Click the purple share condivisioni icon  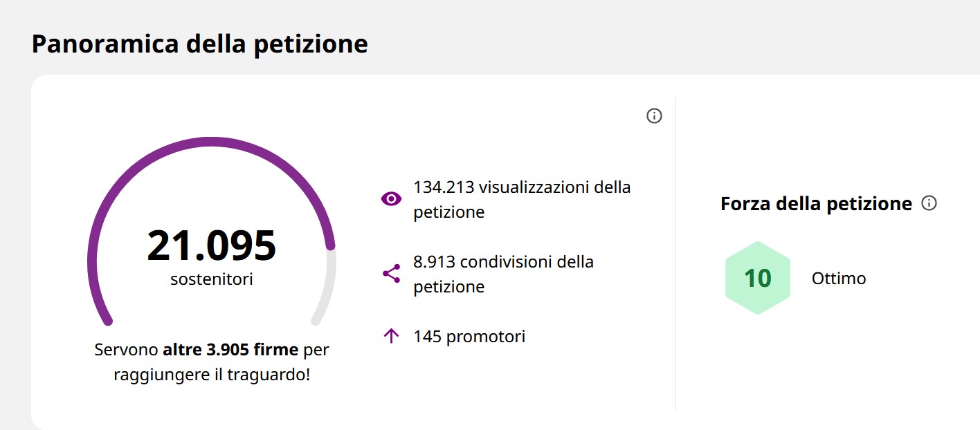[x=391, y=274]
